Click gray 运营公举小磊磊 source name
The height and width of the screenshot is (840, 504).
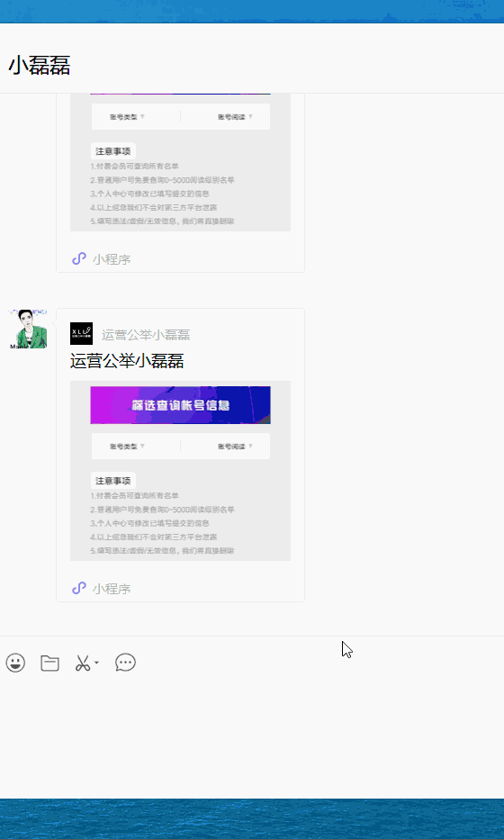click(x=146, y=335)
